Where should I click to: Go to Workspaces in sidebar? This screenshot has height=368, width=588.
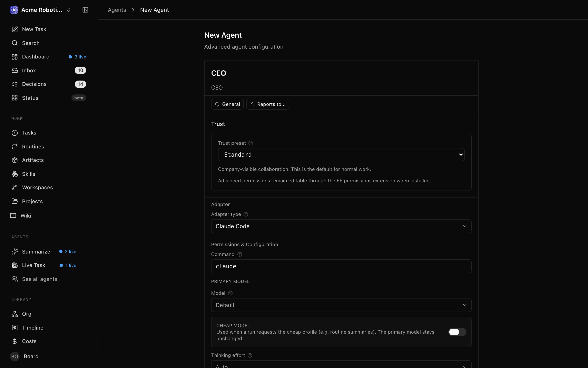[49, 187]
